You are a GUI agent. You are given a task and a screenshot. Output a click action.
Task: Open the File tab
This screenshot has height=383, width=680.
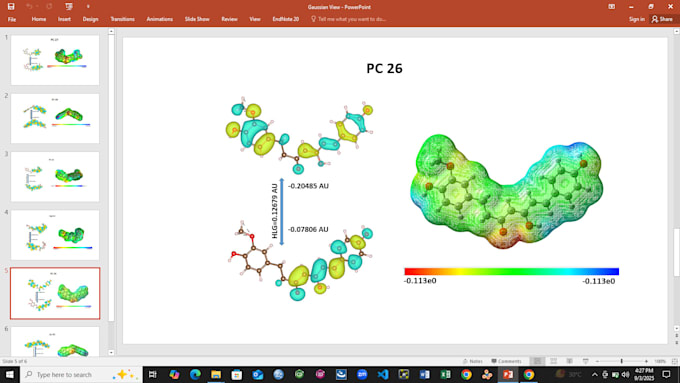(12, 19)
